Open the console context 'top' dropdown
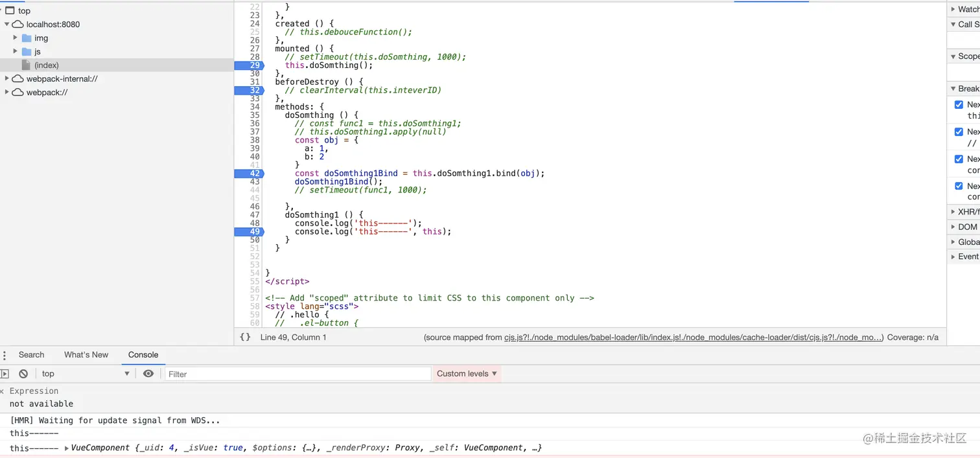The image size is (980, 458). tap(86, 374)
